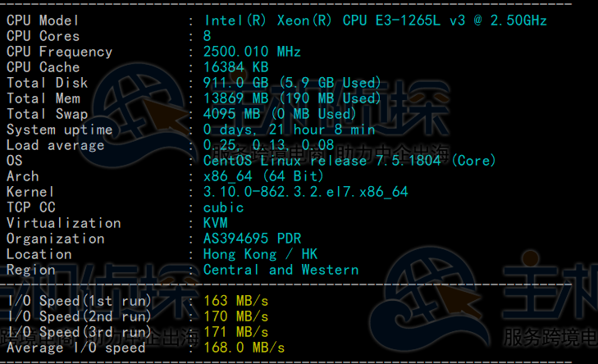Image resolution: width=598 pixels, height=364 pixels.
Task: Click the third run I/O speed 171 MB/s
Action: tap(235, 332)
